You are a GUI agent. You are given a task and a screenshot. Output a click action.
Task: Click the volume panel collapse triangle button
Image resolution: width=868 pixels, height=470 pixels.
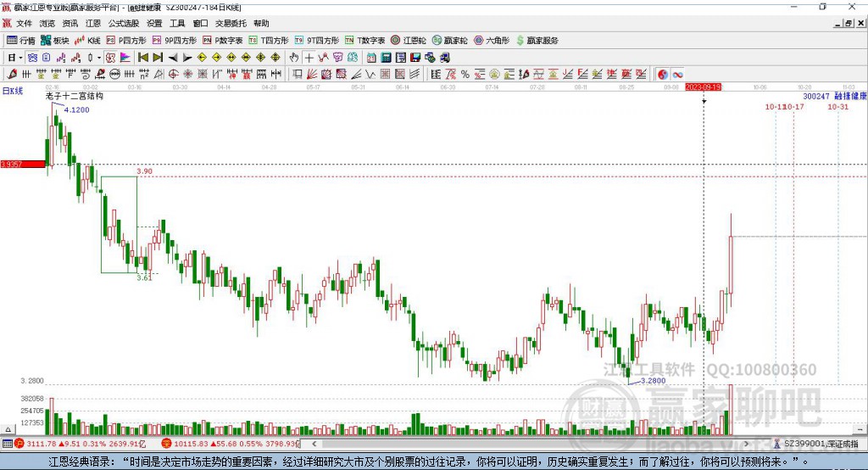[x=8, y=429]
